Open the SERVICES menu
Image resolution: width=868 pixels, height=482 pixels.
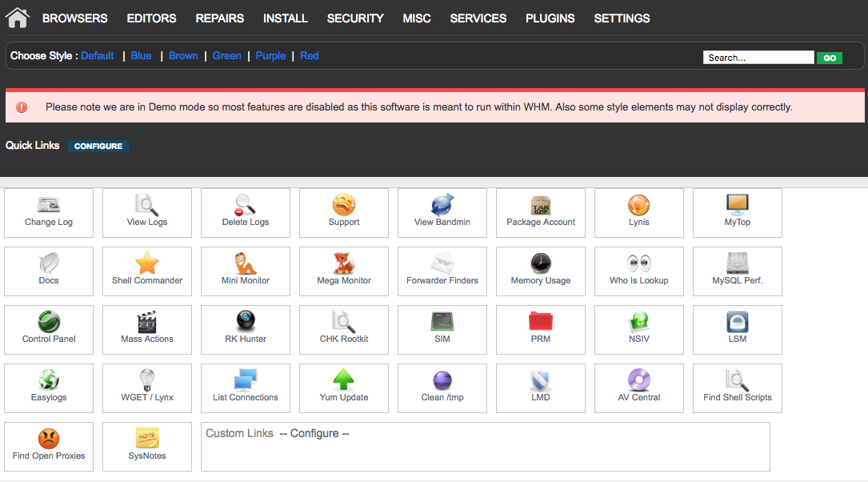click(x=478, y=18)
